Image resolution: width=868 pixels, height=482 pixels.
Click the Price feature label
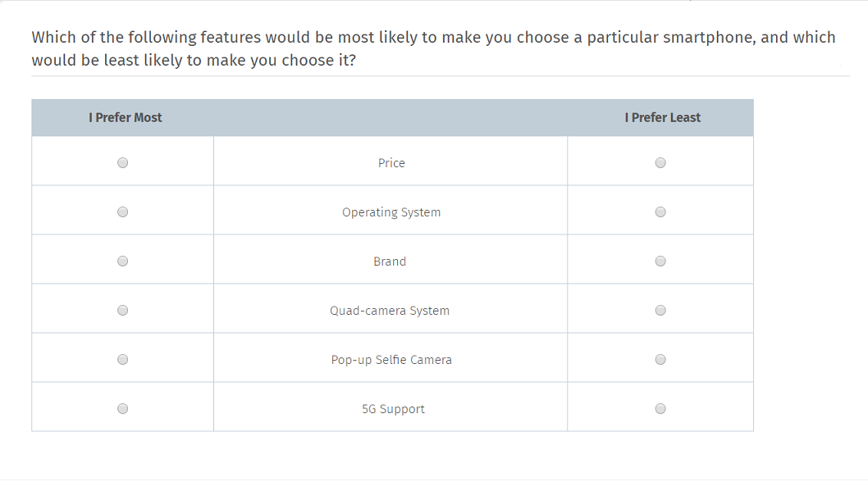(391, 163)
